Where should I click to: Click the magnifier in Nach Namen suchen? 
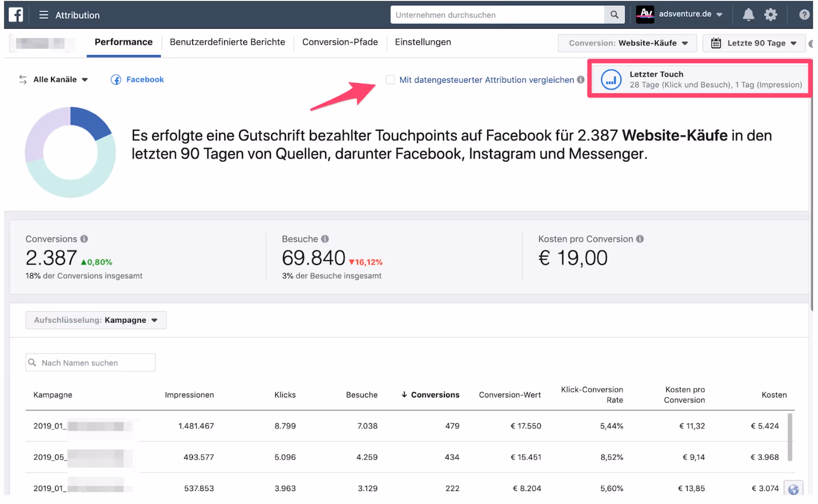(x=32, y=363)
